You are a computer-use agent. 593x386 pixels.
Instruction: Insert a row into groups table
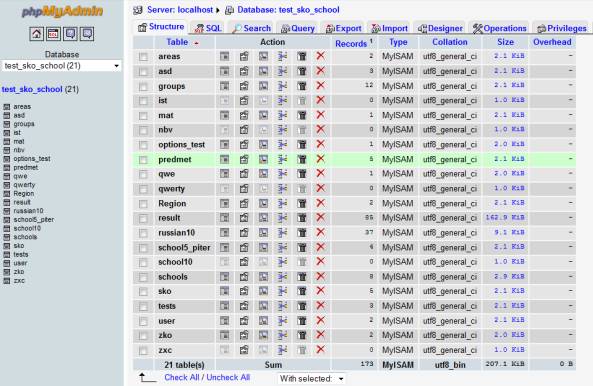283,86
